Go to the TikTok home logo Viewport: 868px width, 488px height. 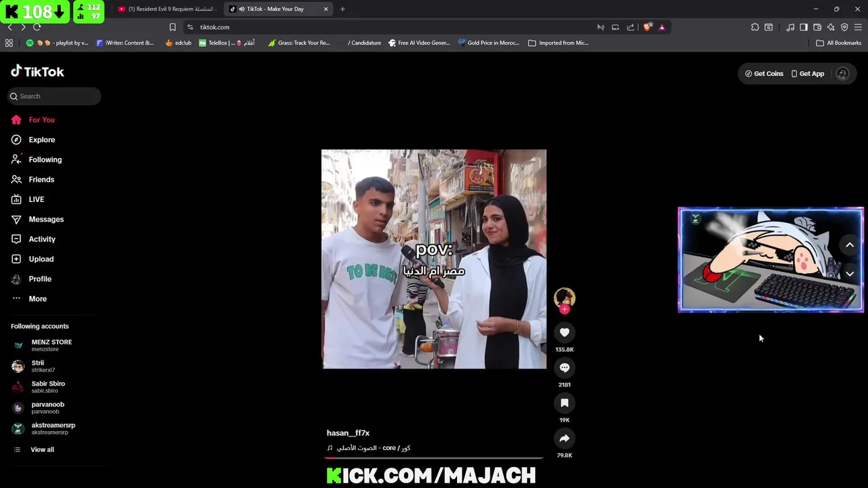click(37, 72)
